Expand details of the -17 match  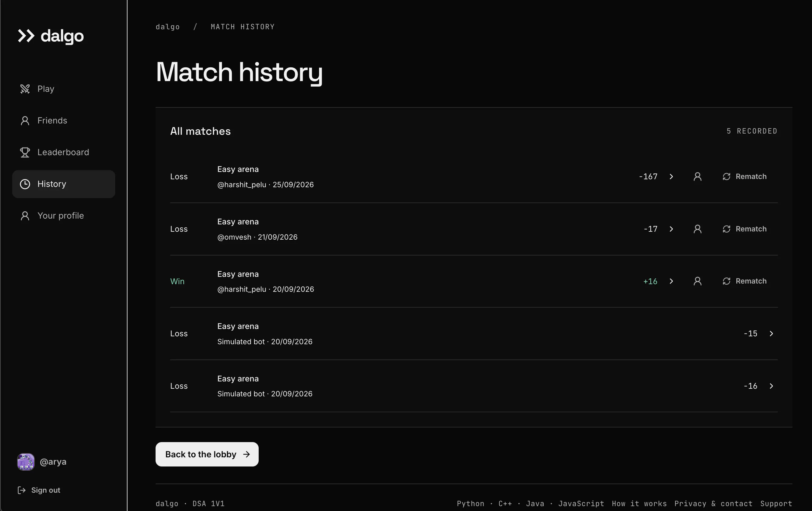pyautogui.click(x=671, y=229)
